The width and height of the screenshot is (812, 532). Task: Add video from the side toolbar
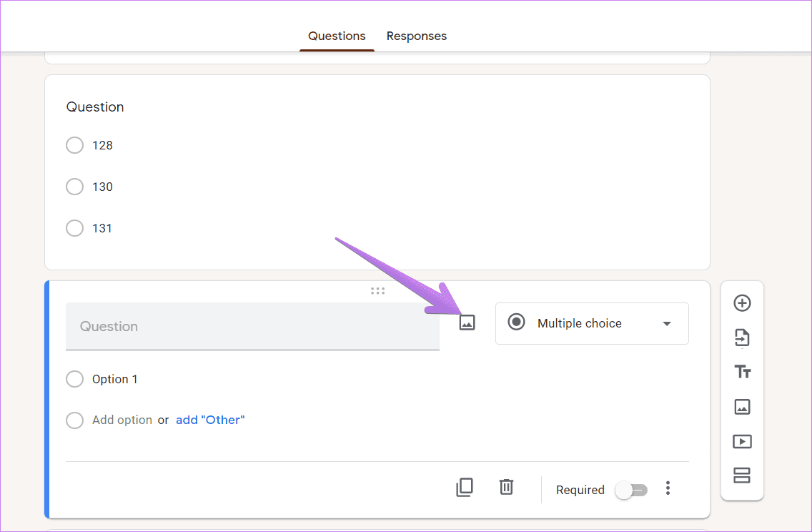click(x=742, y=441)
